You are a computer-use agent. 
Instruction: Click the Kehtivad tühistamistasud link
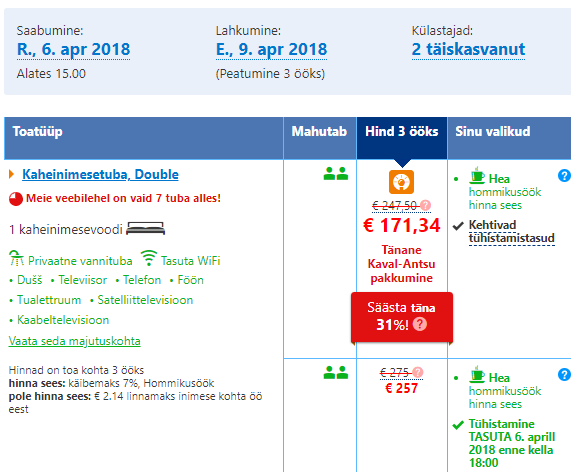click(511, 232)
